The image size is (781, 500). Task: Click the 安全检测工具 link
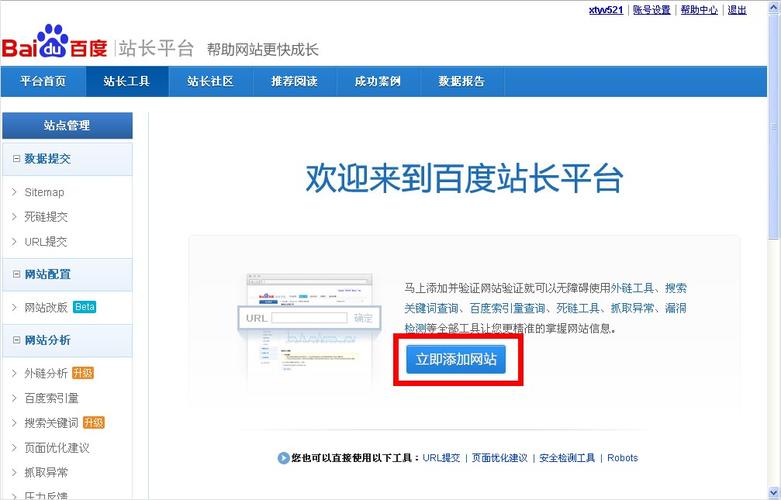point(567,458)
